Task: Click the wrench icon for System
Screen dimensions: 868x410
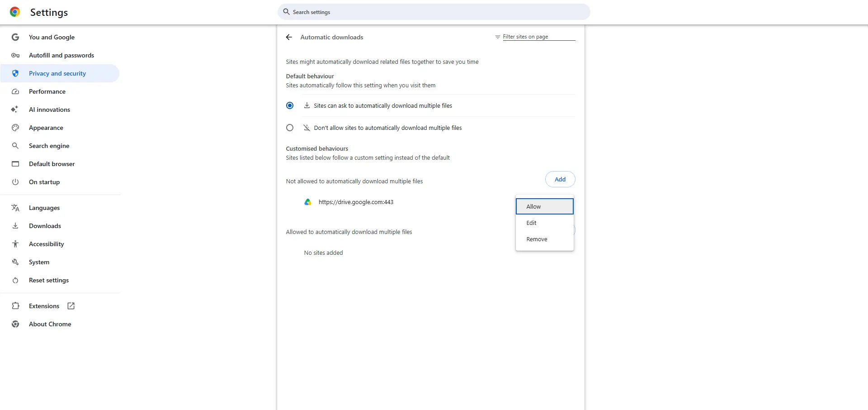Action: (x=15, y=262)
